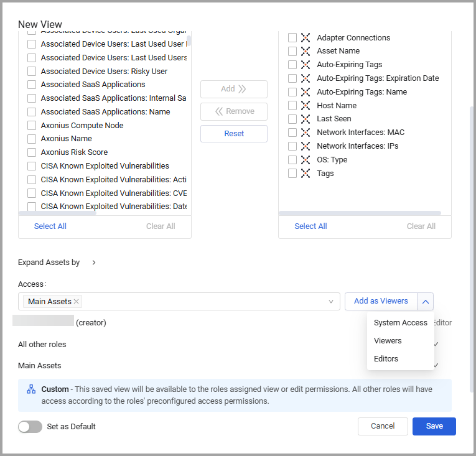Click Select All under the left list

click(x=50, y=226)
